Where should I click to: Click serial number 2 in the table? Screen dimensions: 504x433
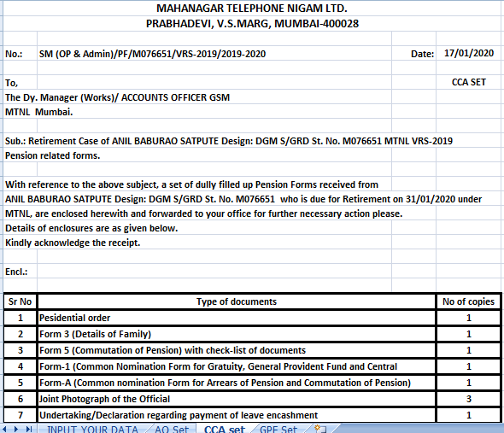coord(21,334)
